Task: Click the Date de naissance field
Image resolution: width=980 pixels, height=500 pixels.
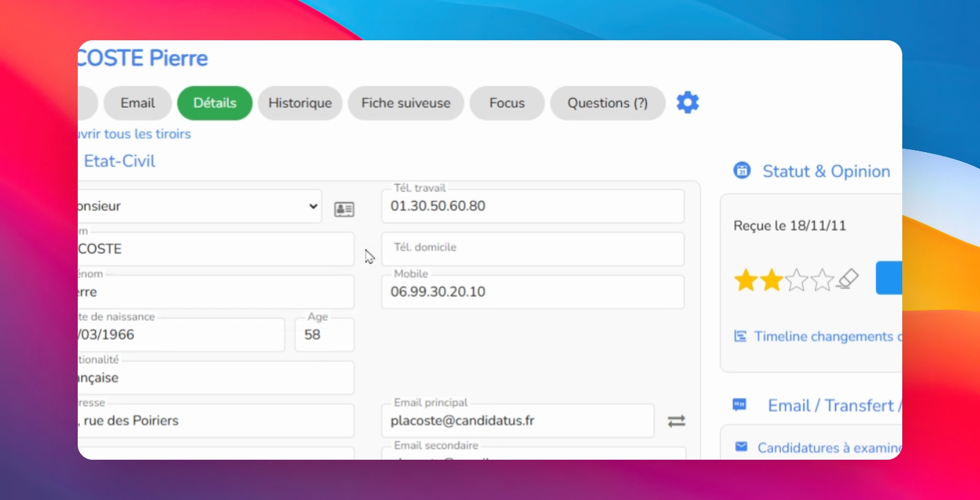Action: [181, 335]
